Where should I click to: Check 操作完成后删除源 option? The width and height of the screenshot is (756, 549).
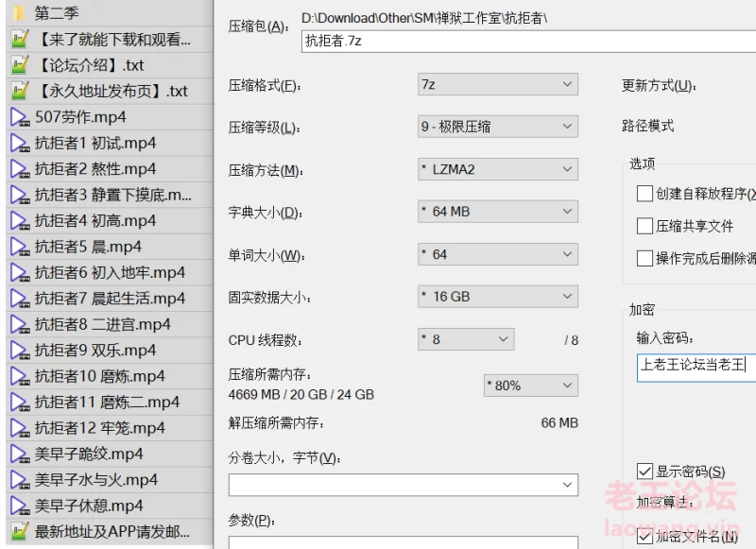click(x=644, y=258)
